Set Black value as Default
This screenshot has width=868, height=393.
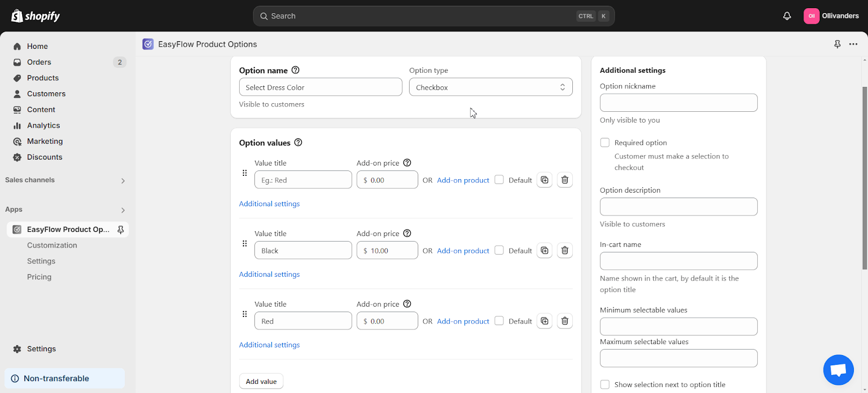[499, 250]
